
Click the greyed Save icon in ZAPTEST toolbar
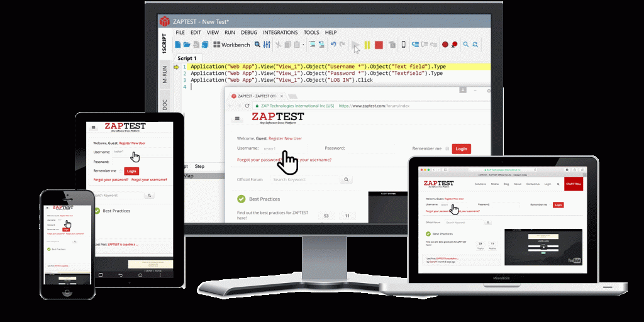[x=196, y=45]
